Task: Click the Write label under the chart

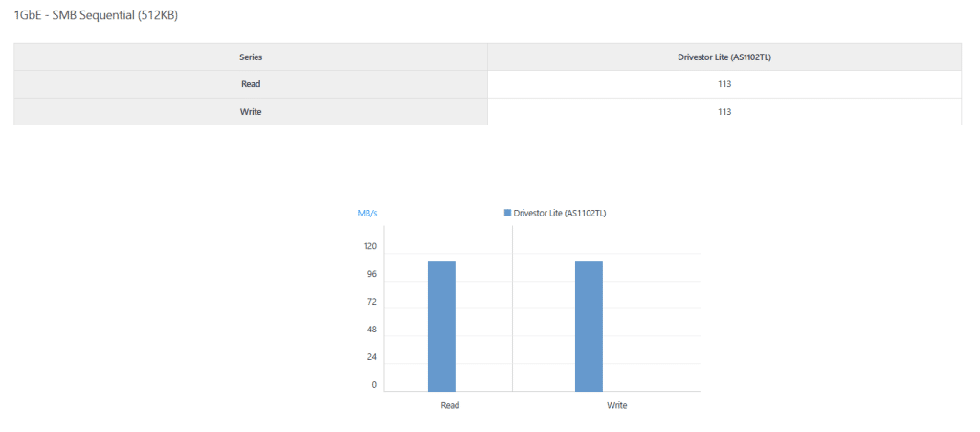Action: click(617, 405)
